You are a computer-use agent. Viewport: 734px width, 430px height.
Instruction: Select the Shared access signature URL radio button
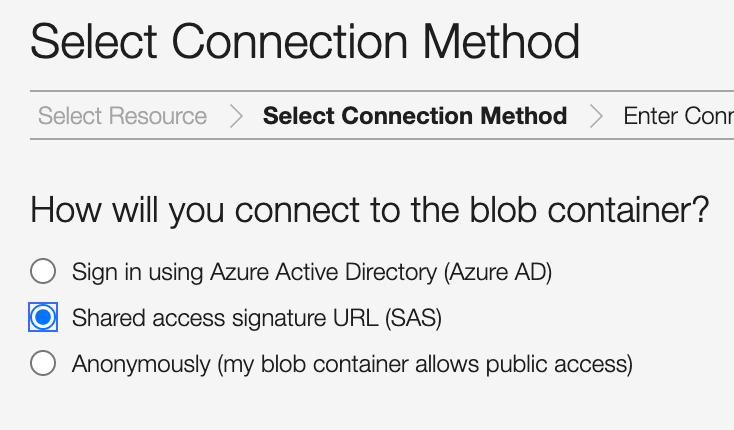pyautogui.click(x=43, y=318)
